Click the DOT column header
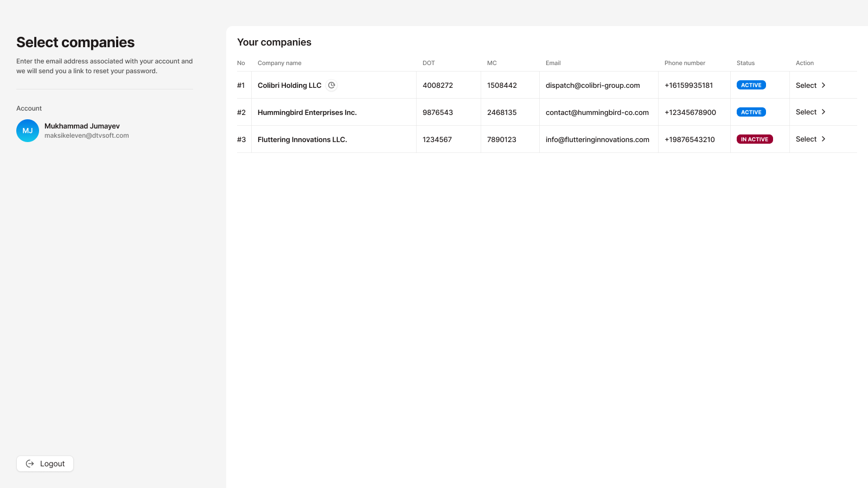Image resolution: width=868 pixels, height=488 pixels. [x=429, y=63]
